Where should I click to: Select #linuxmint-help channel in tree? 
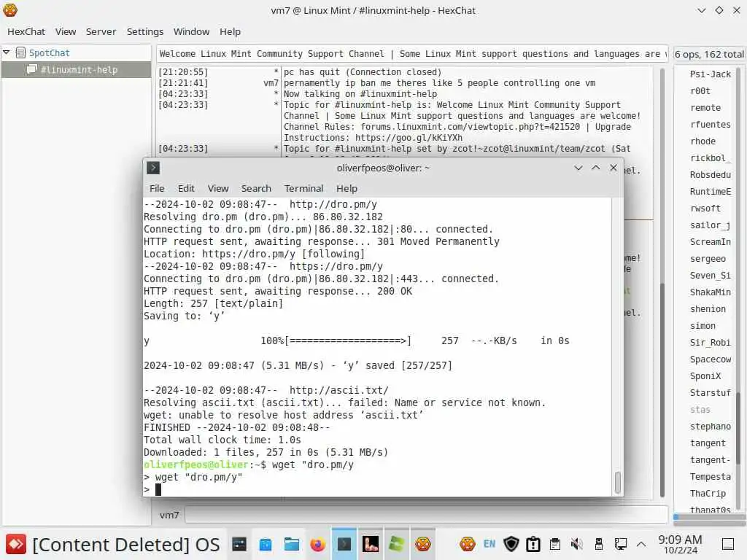pos(76,69)
